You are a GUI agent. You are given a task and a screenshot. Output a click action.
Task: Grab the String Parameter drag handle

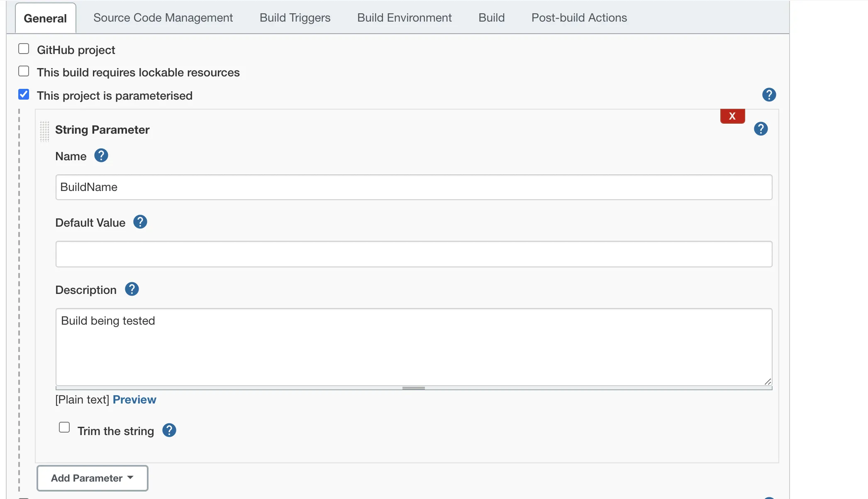tap(44, 131)
